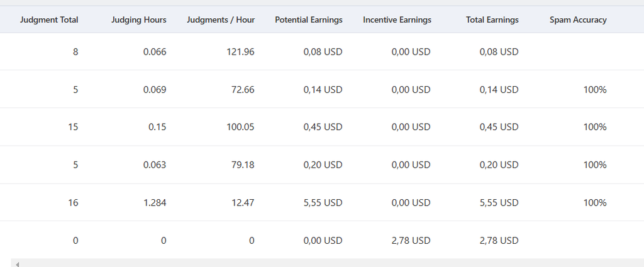644x267 pixels.
Task: Click the Judgments / Hour column header
Action: (221, 19)
